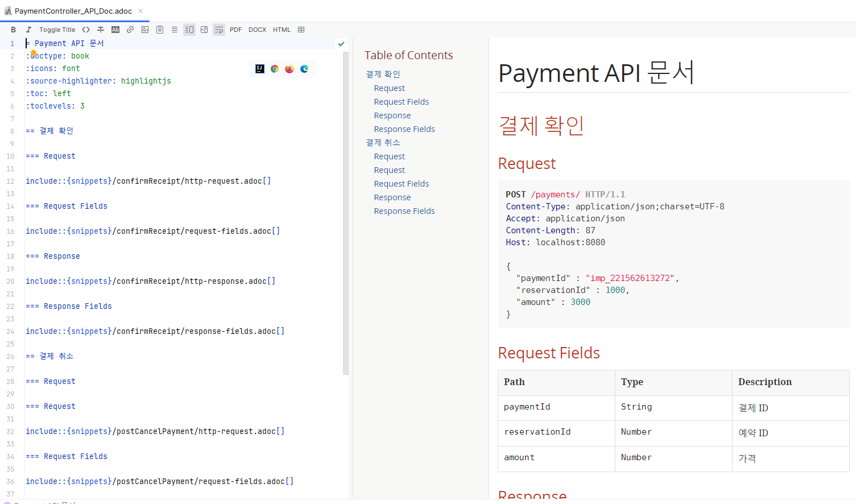Image resolution: width=856 pixels, height=504 pixels.
Task: Click the '=== Response Fields' source line
Action: pyautogui.click(x=69, y=306)
